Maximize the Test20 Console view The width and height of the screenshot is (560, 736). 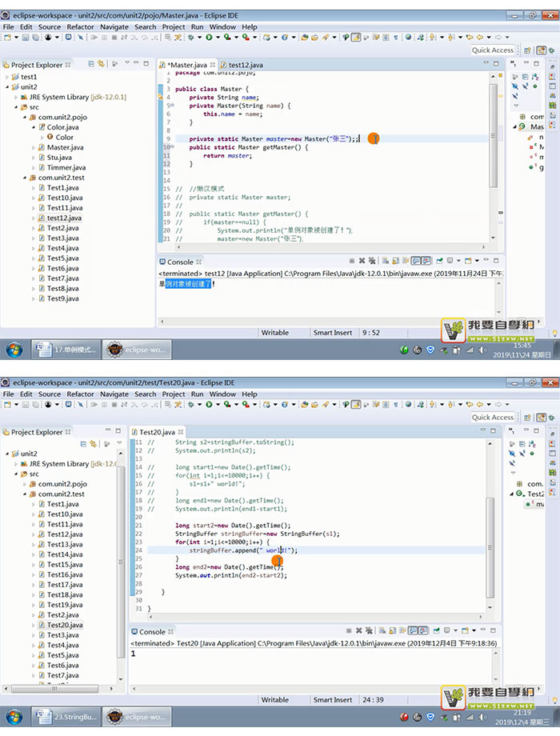[x=493, y=630]
